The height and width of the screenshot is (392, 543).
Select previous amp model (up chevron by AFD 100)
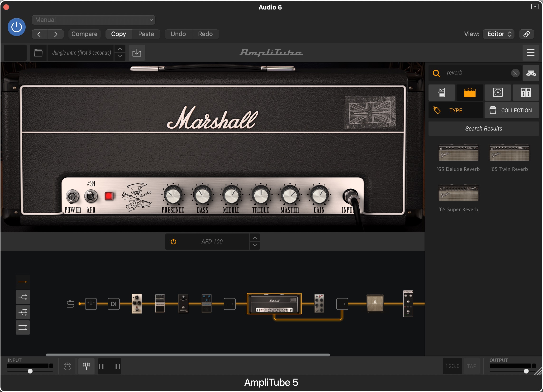[255, 238]
